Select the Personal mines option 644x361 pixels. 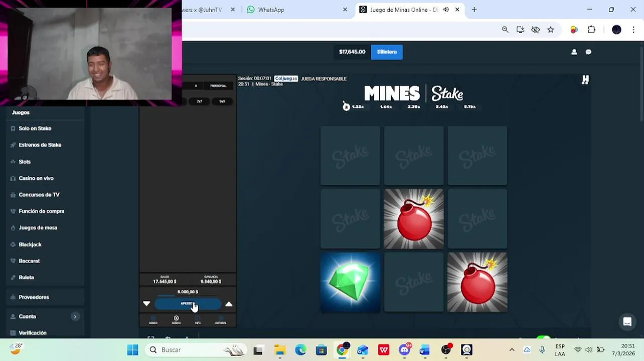point(218,86)
